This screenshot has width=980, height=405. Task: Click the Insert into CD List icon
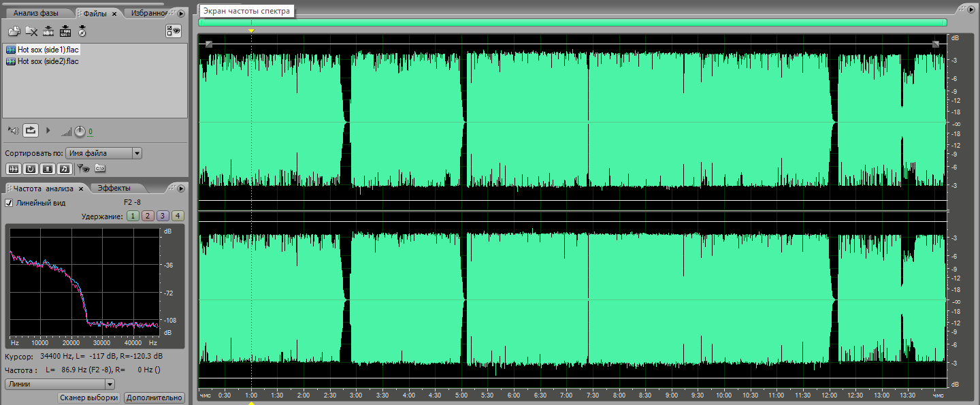(x=82, y=31)
